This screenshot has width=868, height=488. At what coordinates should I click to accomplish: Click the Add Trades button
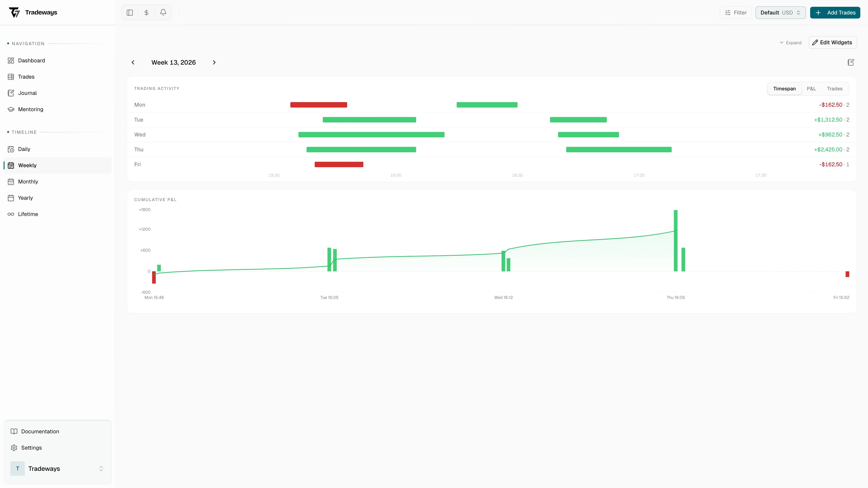(x=835, y=12)
